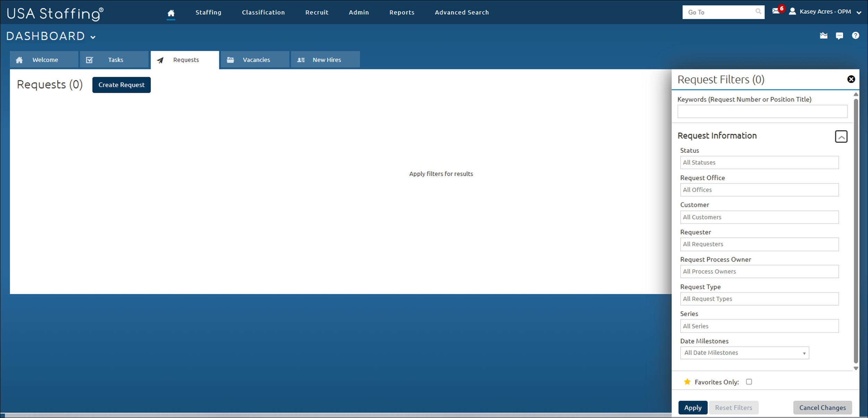Expand the Kasey Acres user menu arrow
The height and width of the screenshot is (418, 868).
click(859, 12)
